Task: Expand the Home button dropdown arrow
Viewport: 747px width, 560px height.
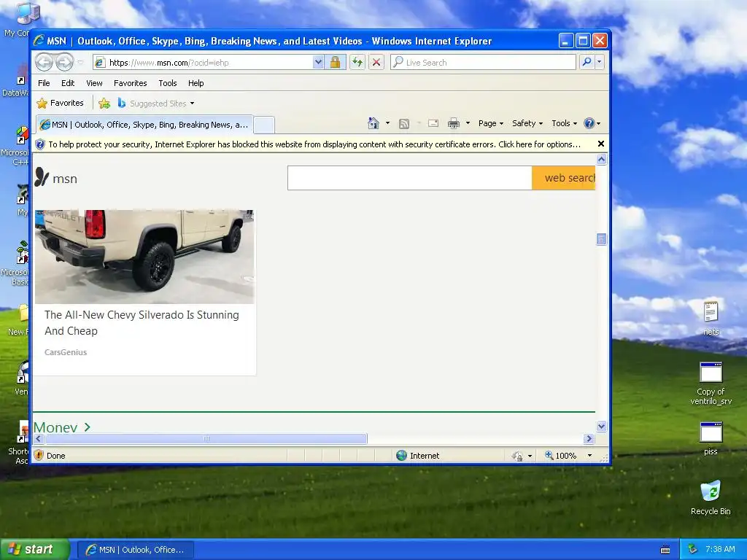Action: point(388,123)
